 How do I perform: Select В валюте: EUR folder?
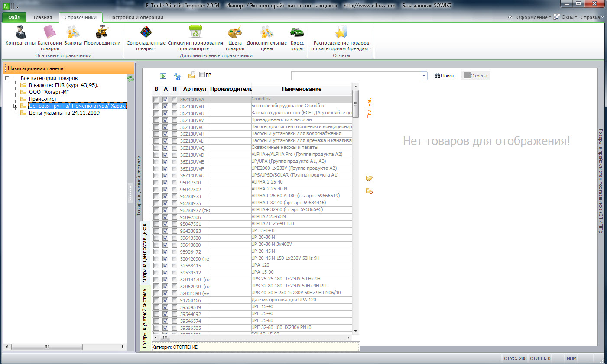click(x=64, y=85)
